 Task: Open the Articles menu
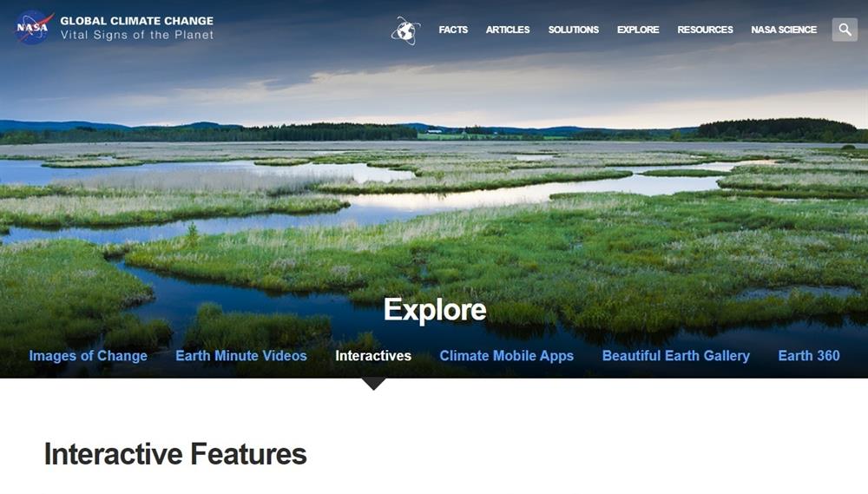pos(508,30)
